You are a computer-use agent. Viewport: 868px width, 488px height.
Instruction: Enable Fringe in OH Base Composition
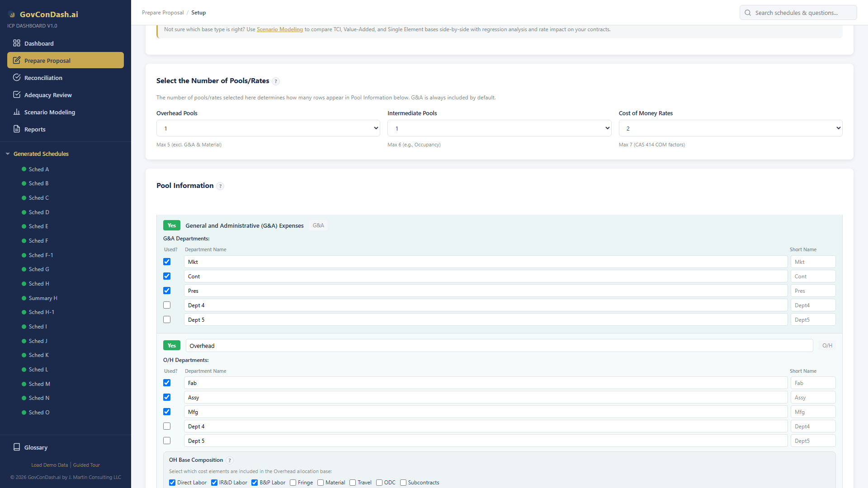293,483
